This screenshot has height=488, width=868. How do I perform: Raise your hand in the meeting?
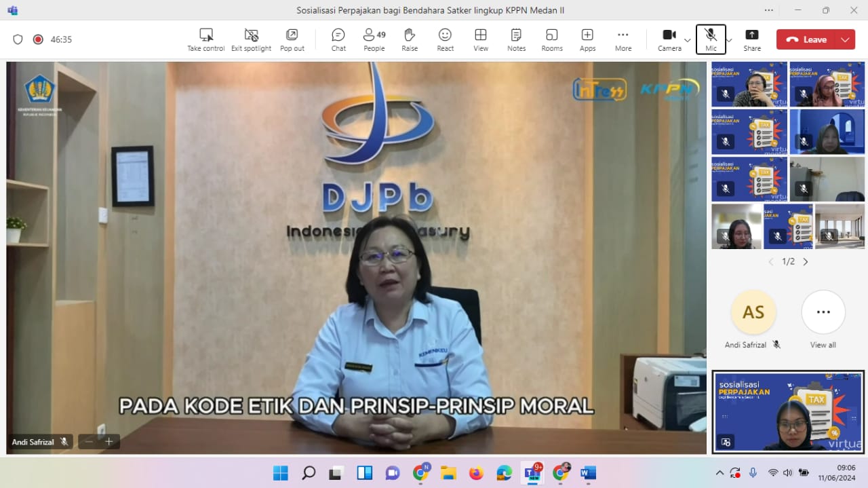point(410,39)
